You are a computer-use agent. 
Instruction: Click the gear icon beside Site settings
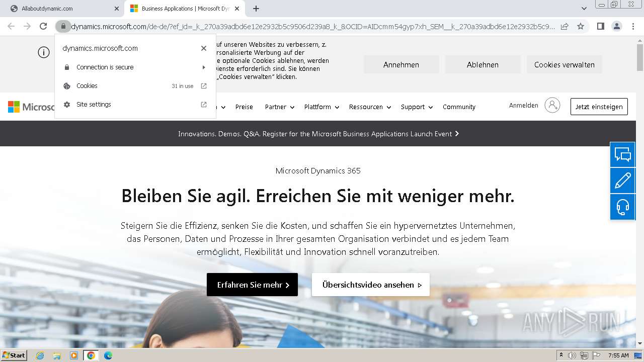click(x=67, y=105)
